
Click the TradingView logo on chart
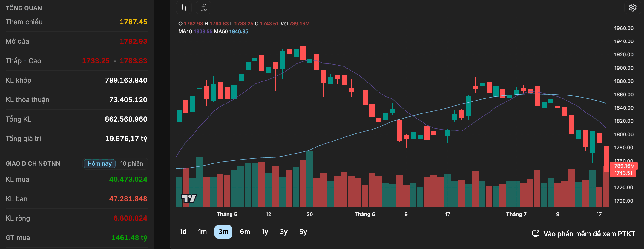tap(189, 198)
